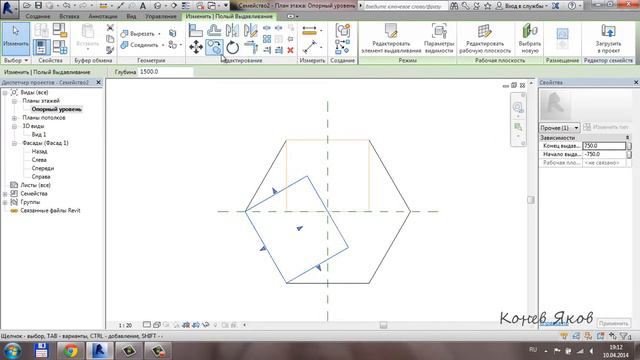Select the Array tool
The image size is (640, 360).
[267, 39]
